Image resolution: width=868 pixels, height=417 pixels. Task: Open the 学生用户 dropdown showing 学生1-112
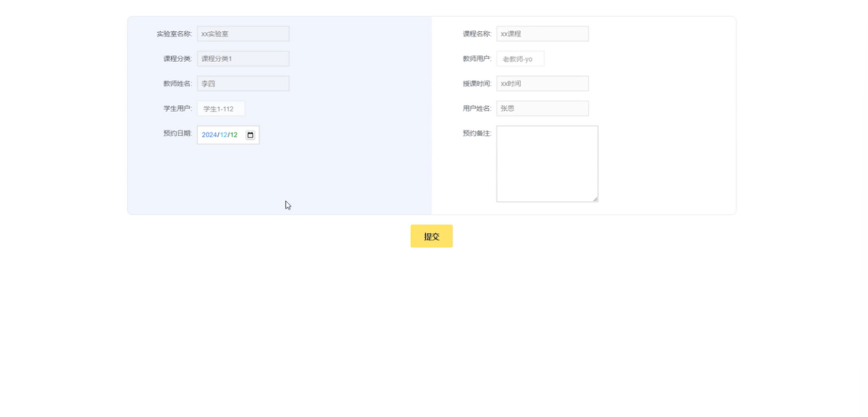pos(220,108)
